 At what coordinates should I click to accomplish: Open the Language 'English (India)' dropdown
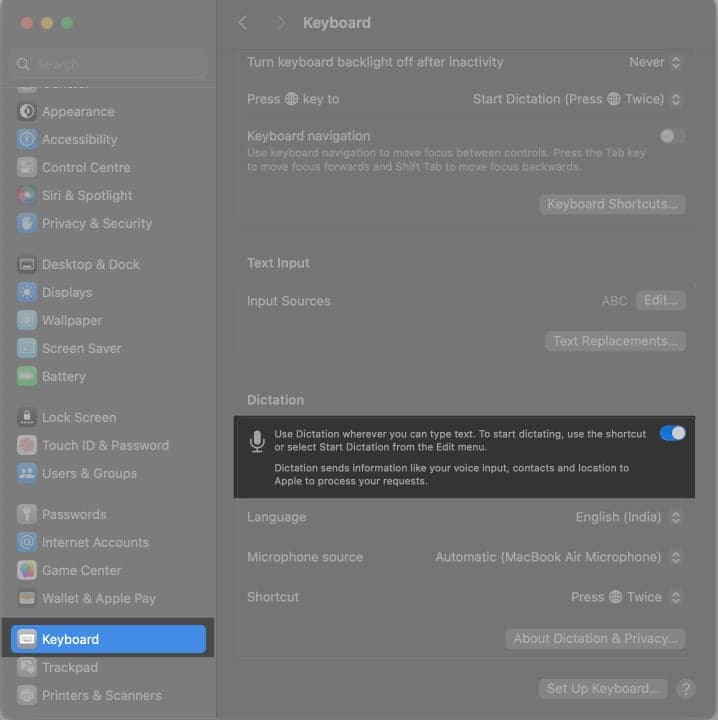(x=628, y=518)
